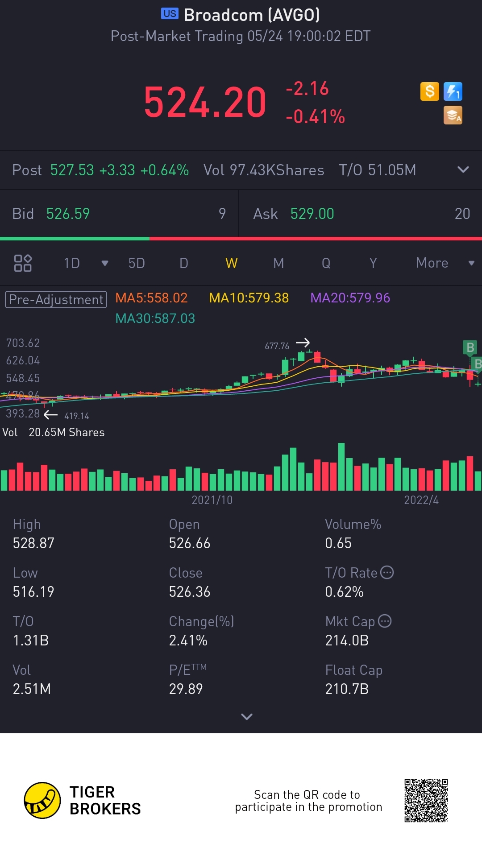
Task: Tap the 2021/10 date axis label
Action: [x=212, y=500]
